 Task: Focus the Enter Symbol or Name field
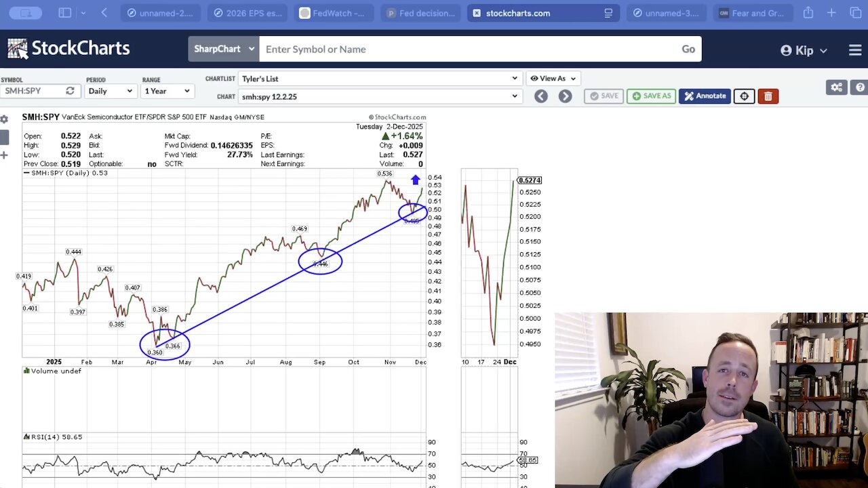pyautogui.click(x=467, y=49)
